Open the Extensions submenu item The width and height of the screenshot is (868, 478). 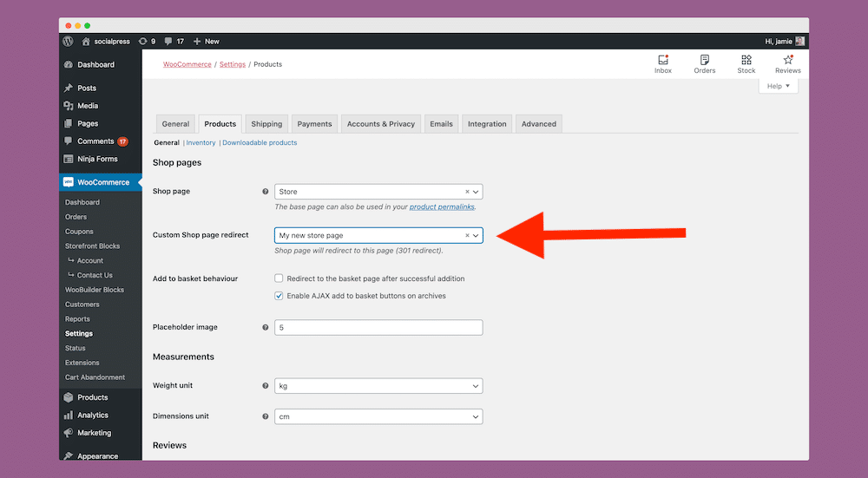[82, 363]
